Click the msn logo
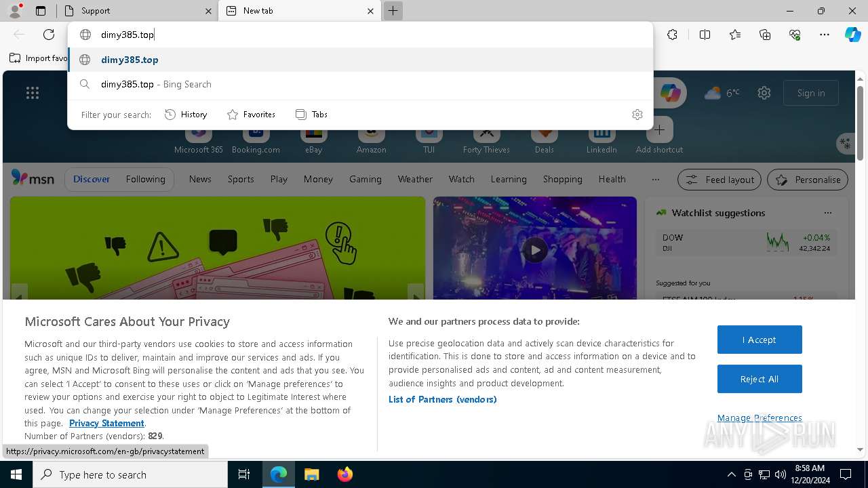The image size is (868, 488). coord(33,178)
